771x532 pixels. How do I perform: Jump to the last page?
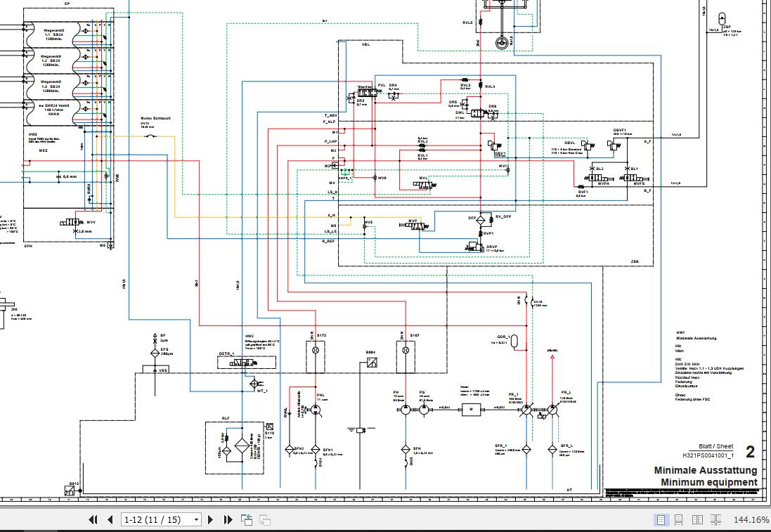[228, 519]
